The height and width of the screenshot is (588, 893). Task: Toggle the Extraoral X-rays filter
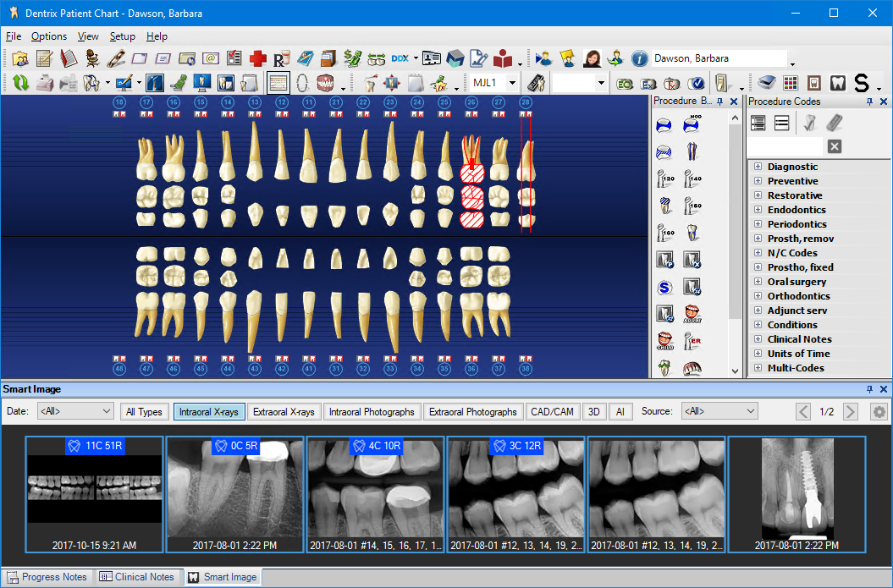[284, 412]
